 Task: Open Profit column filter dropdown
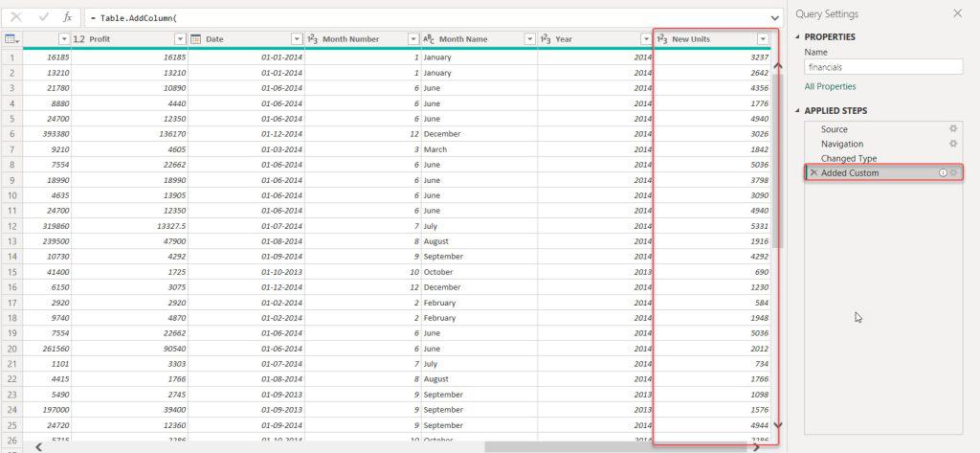[x=180, y=39]
